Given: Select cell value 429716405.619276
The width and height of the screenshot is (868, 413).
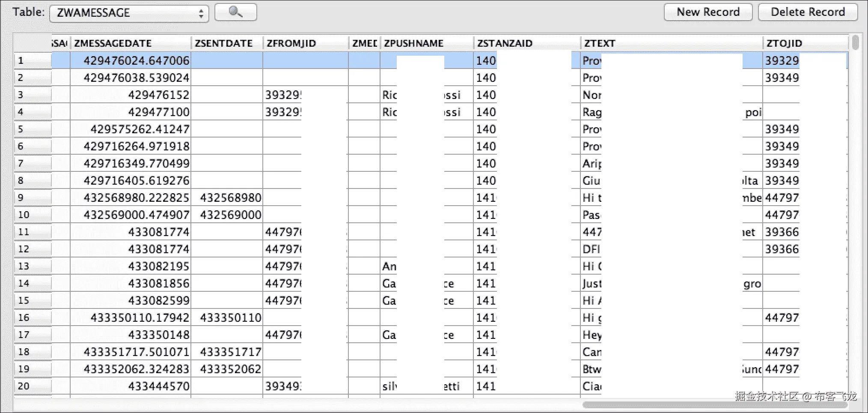Looking at the screenshot, I should click(131, 180).
